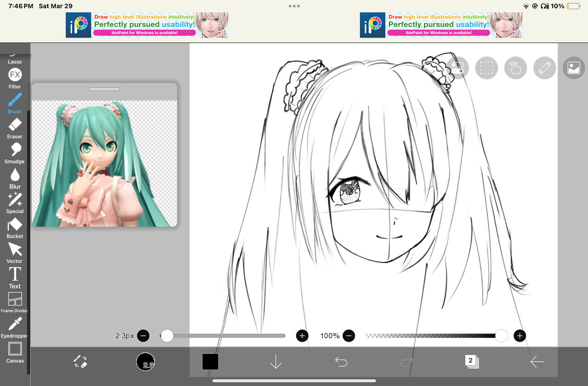588x386 pixels.
Task: Select the Brush tool
Action: click(15, 103)
